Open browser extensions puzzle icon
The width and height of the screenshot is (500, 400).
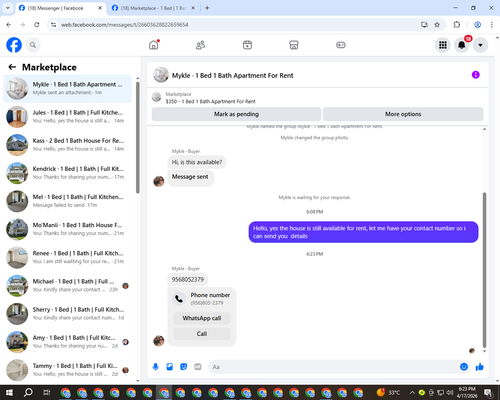point(457,25)
